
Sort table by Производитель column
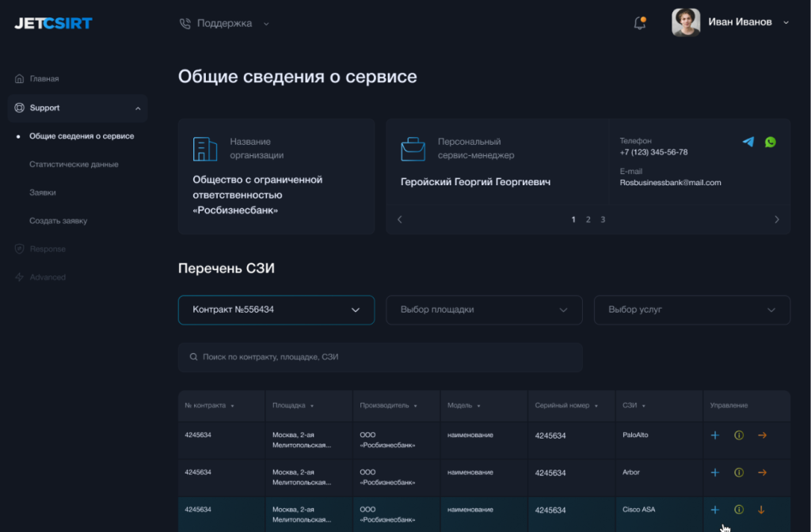pos(388,405)
